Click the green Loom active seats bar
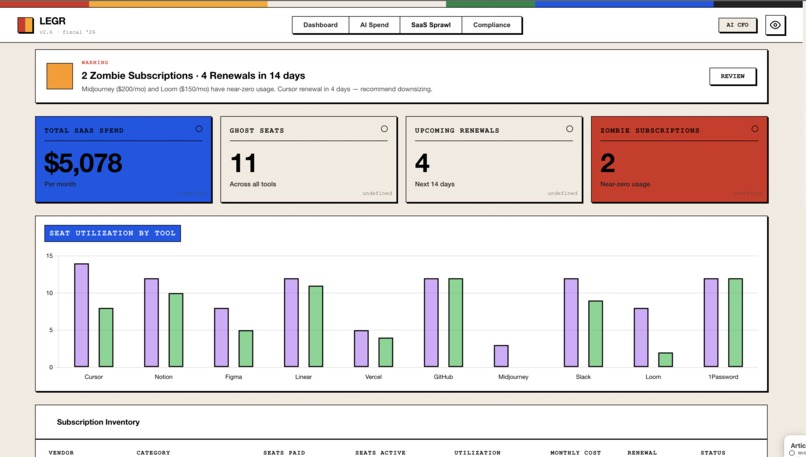 pos(666,360)
